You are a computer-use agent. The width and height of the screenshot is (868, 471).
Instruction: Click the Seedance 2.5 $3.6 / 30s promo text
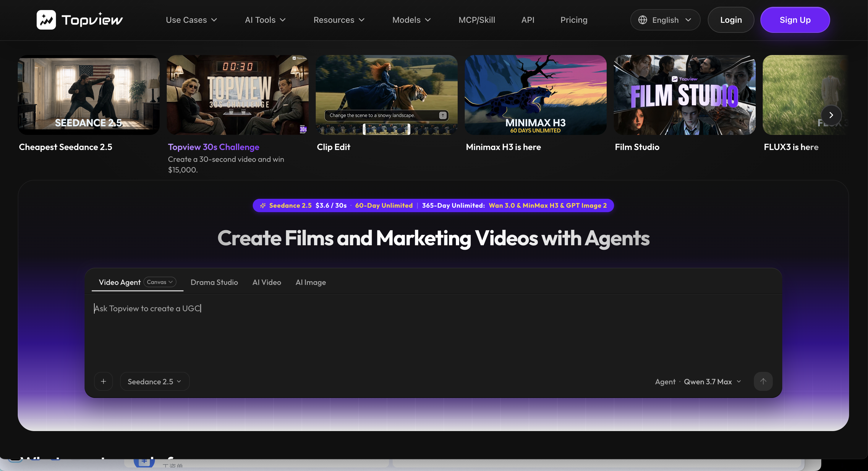(308, 205)
